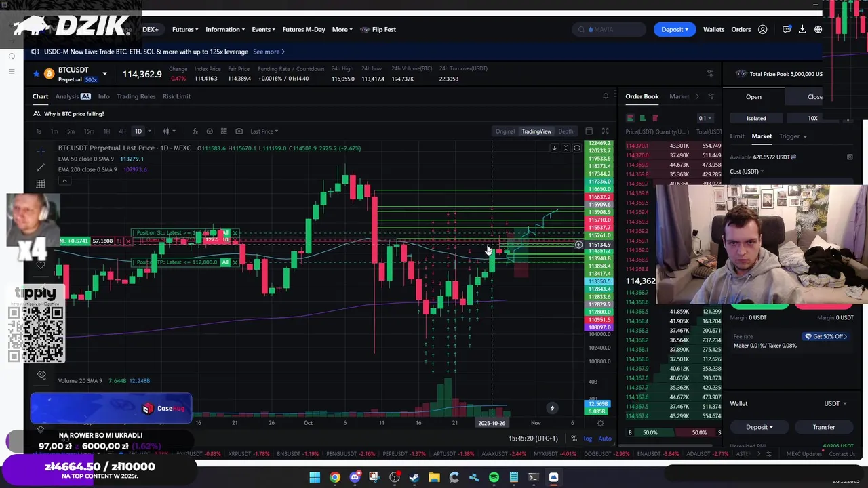
Task: Open the chat messages icon
Action: click(787, 29)
